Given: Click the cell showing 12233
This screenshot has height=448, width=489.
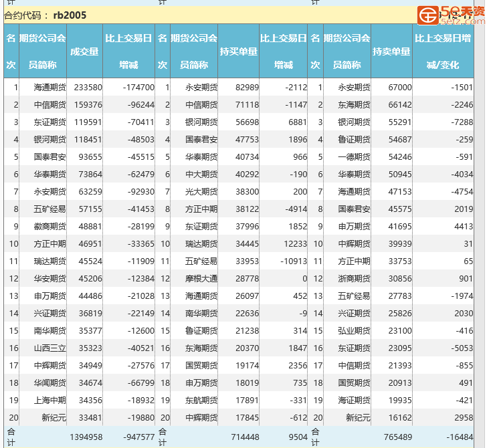Looking at the screenshot, I should [x=295, y=244].
